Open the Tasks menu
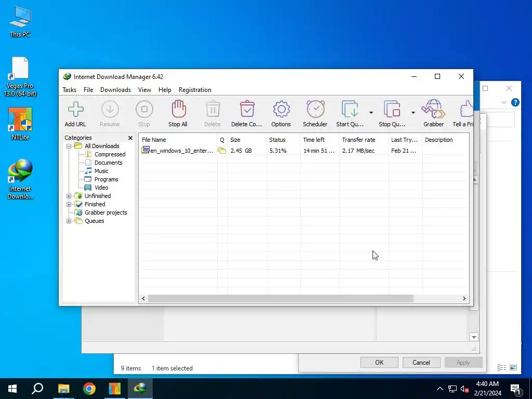 [x=69, y=90]
